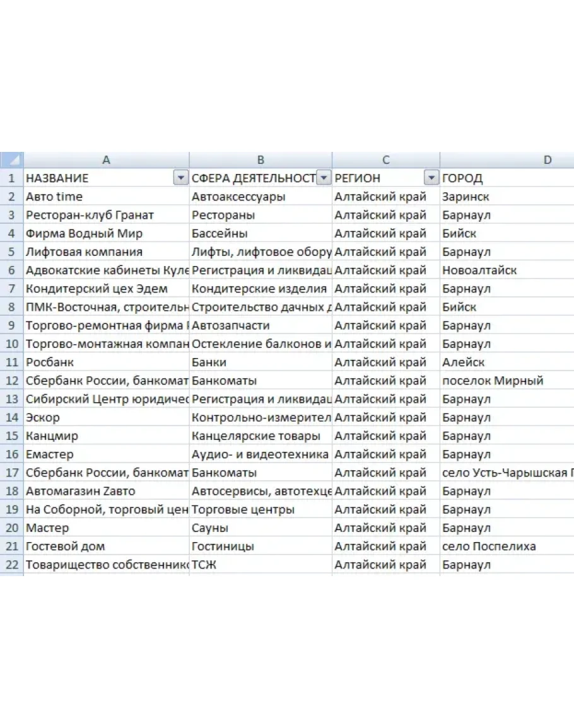Select the Канцелярские товары cell
Screen dimensions: 574x728
261,436
